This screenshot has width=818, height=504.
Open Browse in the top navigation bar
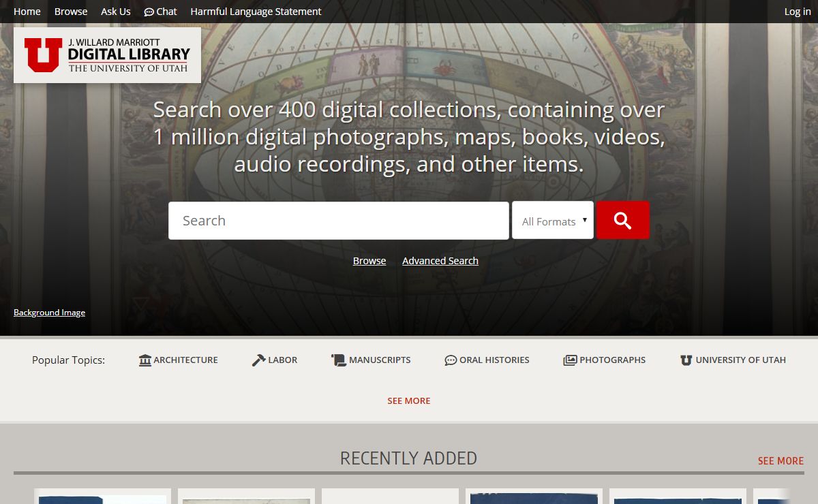click(x=71, y=12)
